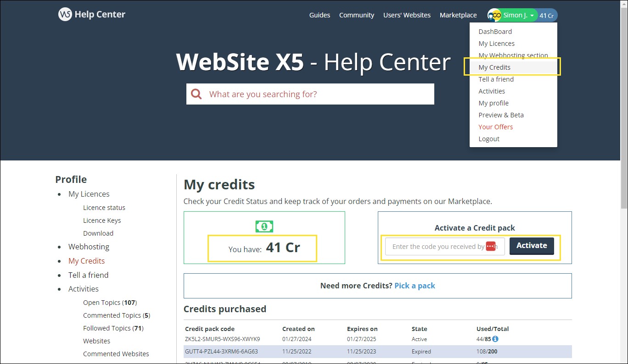Image resolution: width=628 pixels, height=364 pixels.
Task: Select My Credits in the user menu
Action: point(513,67)
